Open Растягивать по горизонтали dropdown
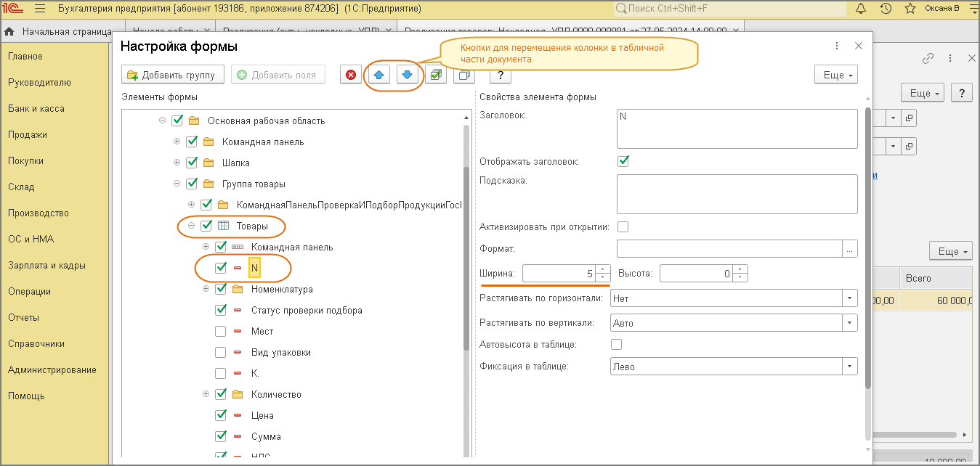The height and width of the screenshot is (466, 980). tap(849, 298)
